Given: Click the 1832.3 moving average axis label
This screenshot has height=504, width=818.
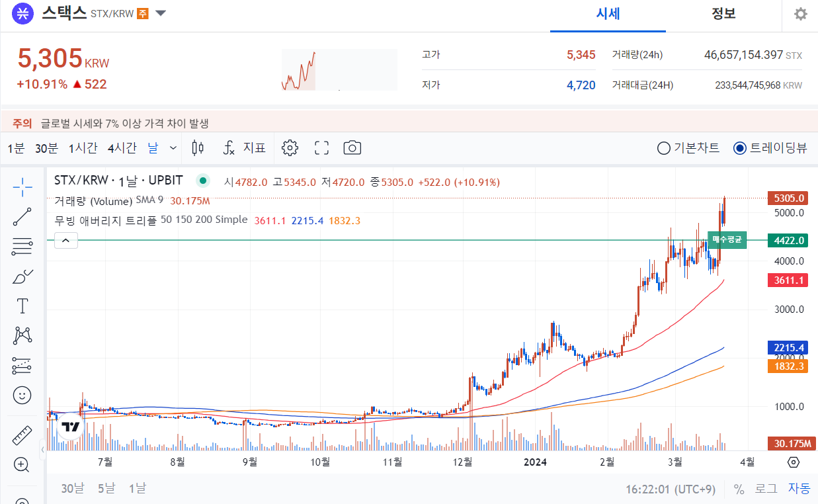Looking at the screenshot, I should tap(788, 366).
